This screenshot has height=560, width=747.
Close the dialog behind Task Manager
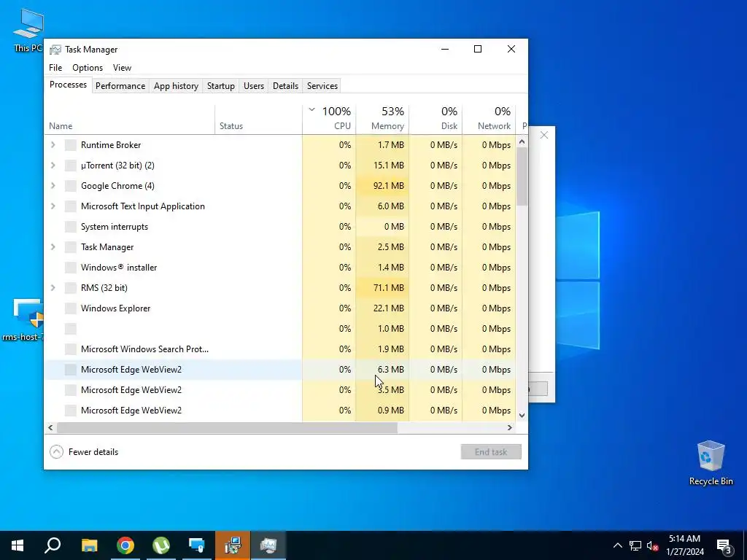coord(544,135)
